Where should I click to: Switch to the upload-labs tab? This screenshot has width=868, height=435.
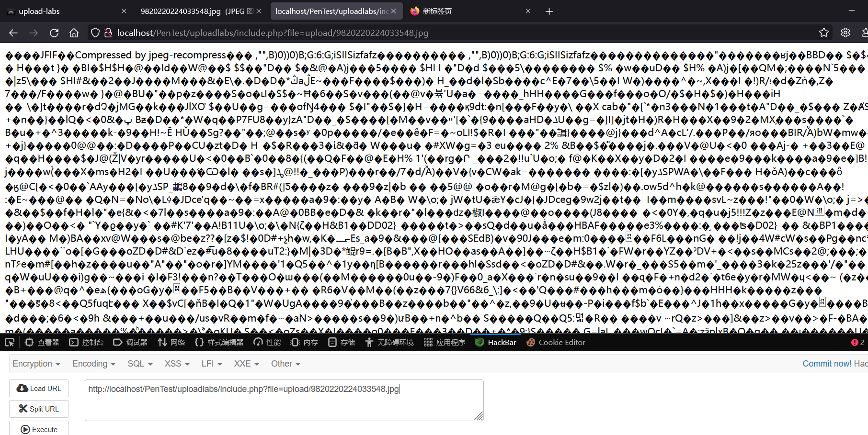point(67,11)
